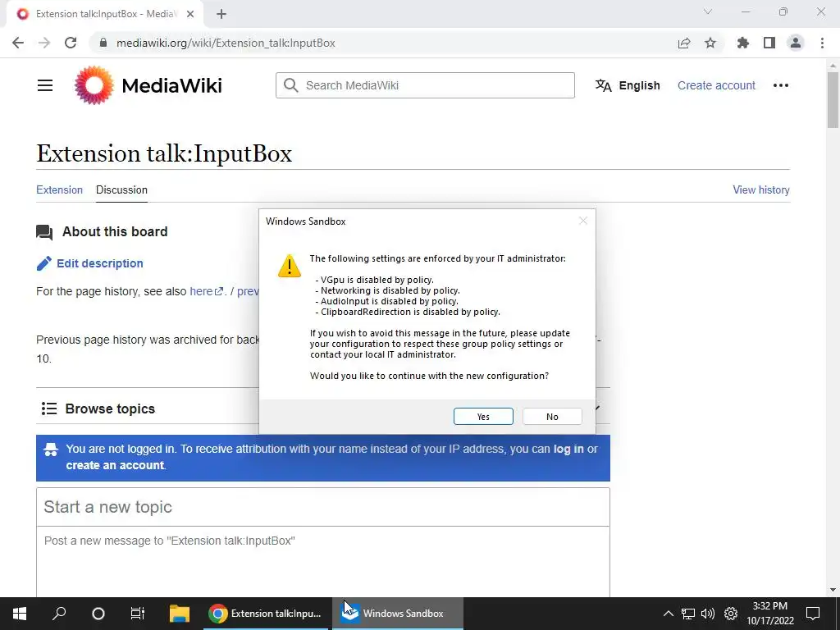Click the address bar URL

(226, 43)
